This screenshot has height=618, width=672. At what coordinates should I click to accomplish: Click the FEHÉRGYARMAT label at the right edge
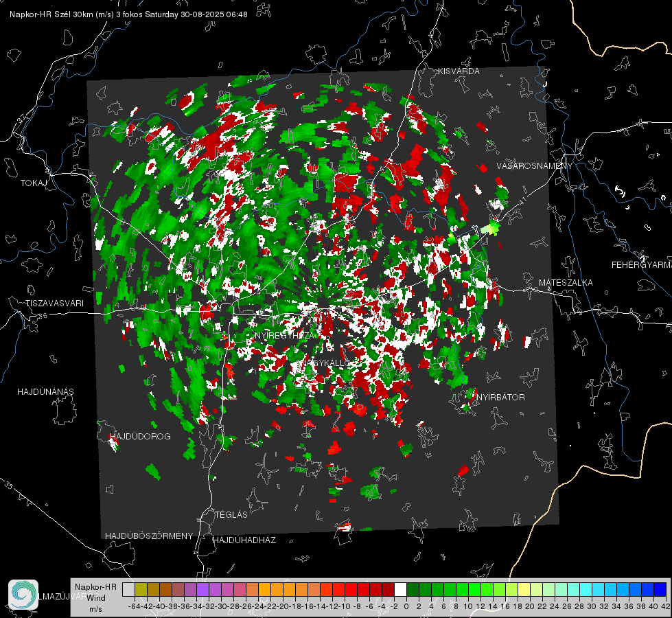tap(642, 265)
